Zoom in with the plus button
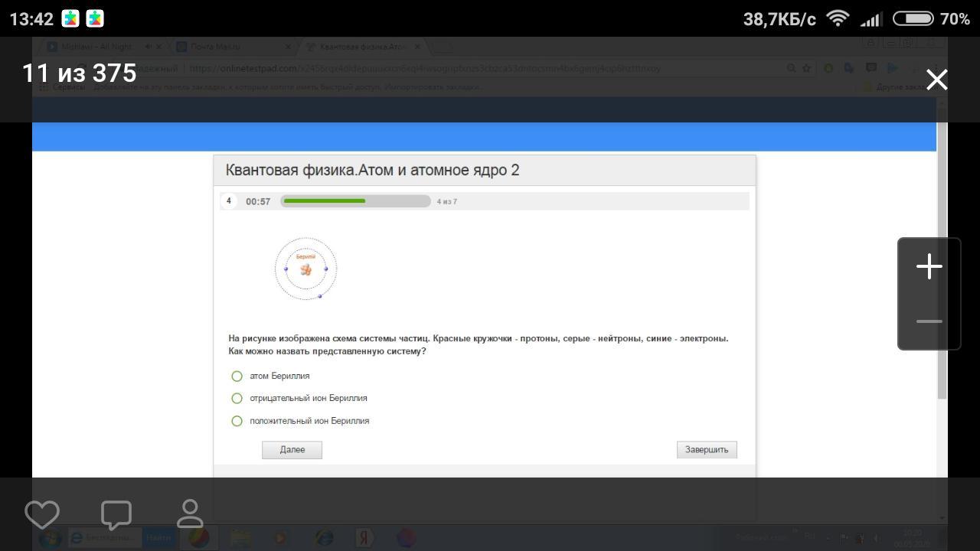 [929, 266]
